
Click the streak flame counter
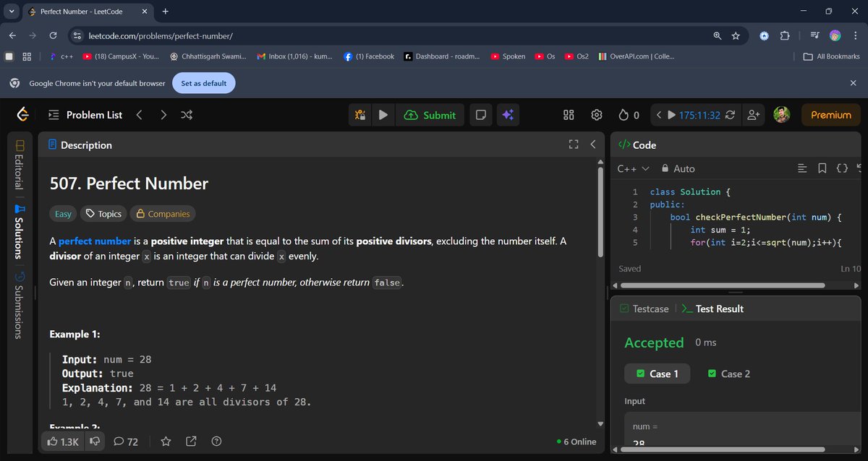[629, 115]
